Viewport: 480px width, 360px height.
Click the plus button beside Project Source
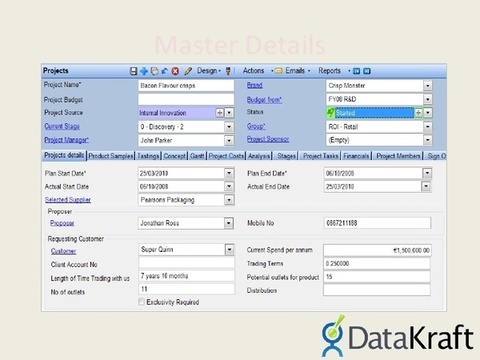(x=220, y=113)
